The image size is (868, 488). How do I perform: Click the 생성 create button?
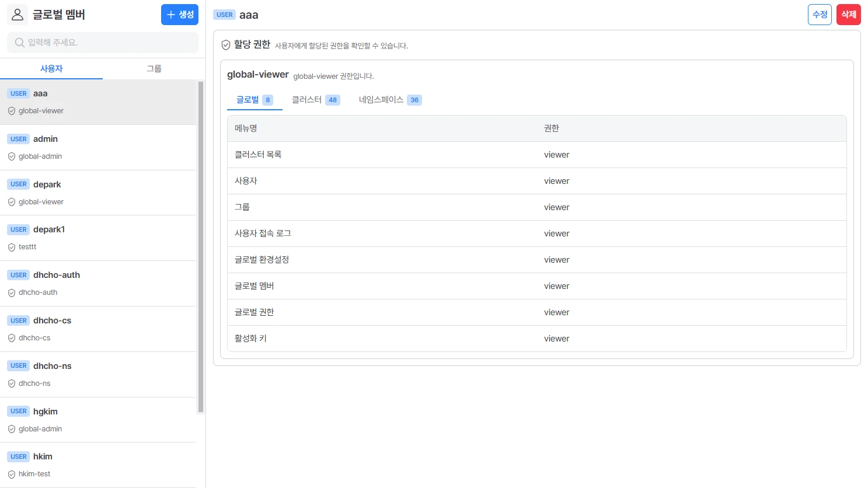pos(180,15)
